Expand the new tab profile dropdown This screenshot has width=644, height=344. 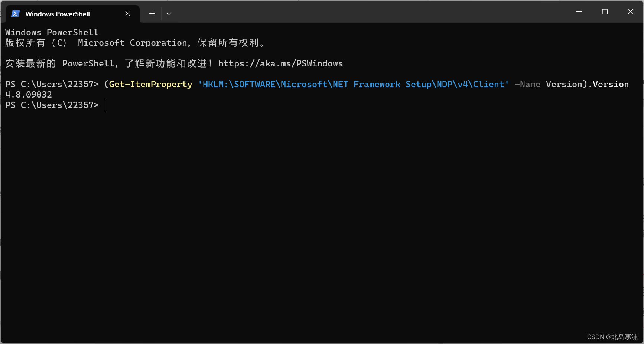click(169, 14)
